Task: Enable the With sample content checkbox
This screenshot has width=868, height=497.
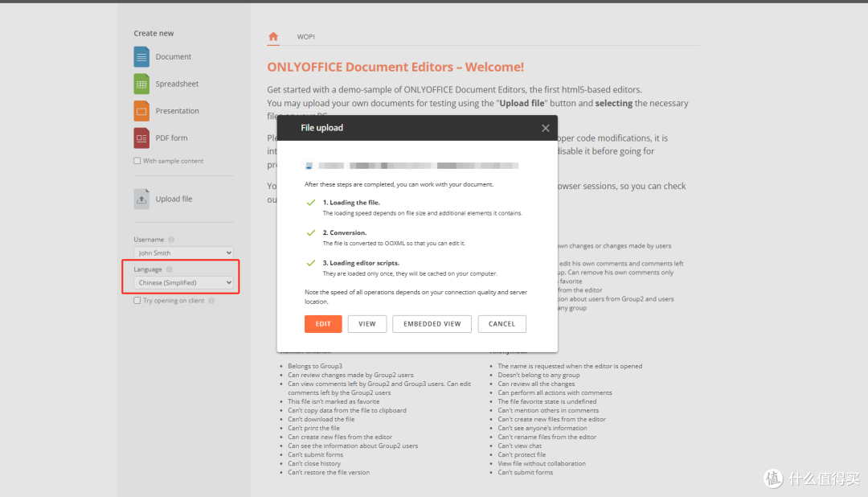Action: (x=137, y=161)
